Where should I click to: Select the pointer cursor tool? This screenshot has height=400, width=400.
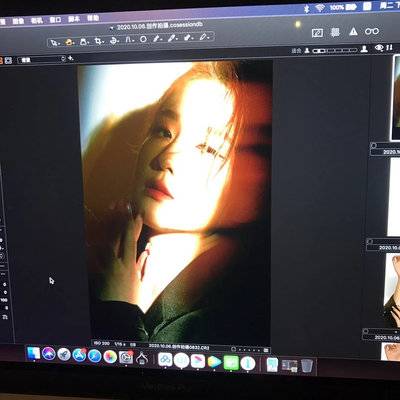click(54, 43)
